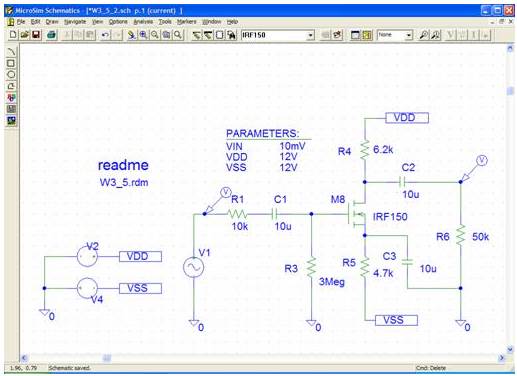Select the Insert Picture tool in sidebar

click(11, 120)
